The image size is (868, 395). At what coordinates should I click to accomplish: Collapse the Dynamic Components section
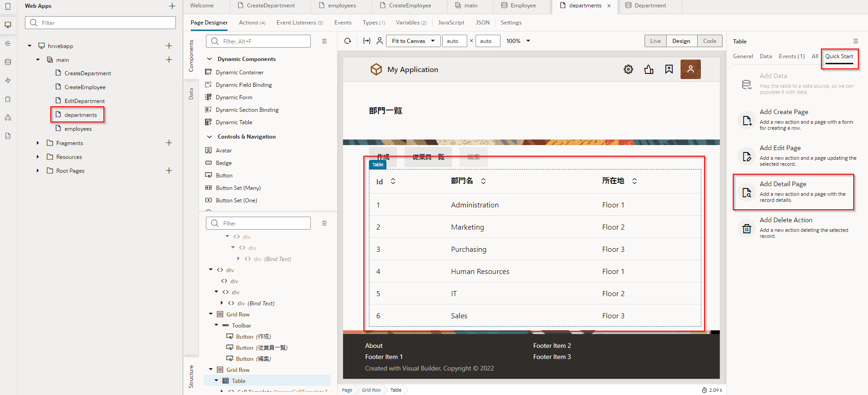pyautogui.click(x=209, y=59)
